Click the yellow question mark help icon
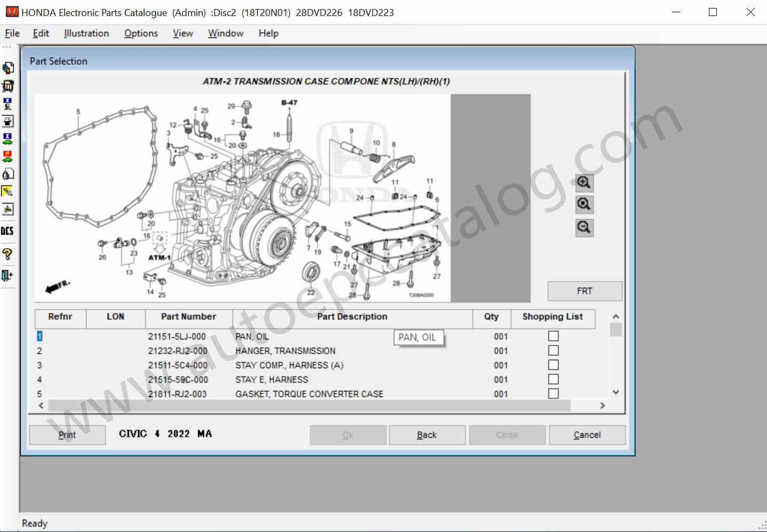This screenshot has height=532, width=767. pos(7,254)
